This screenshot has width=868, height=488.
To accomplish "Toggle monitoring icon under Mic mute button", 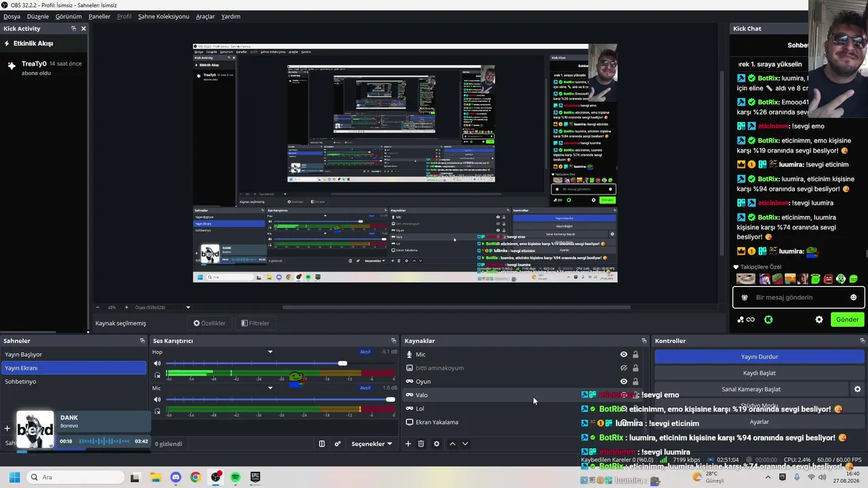I will tap(157, 411).
